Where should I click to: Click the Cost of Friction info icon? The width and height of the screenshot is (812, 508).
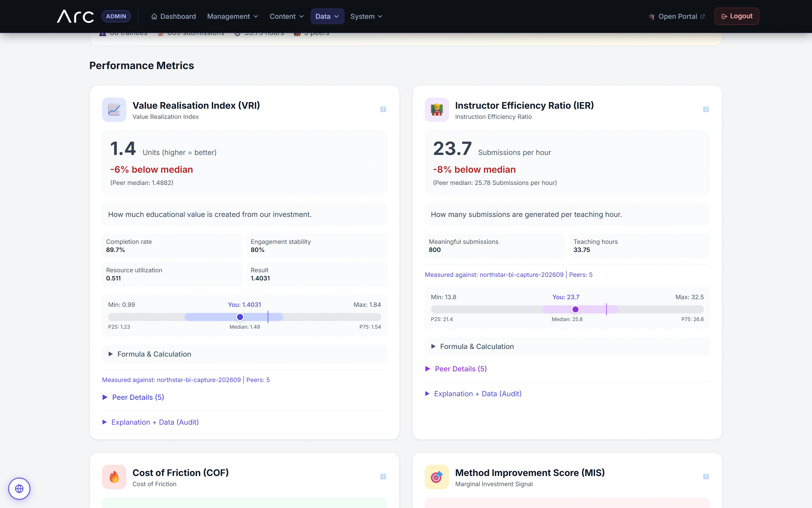383,477
